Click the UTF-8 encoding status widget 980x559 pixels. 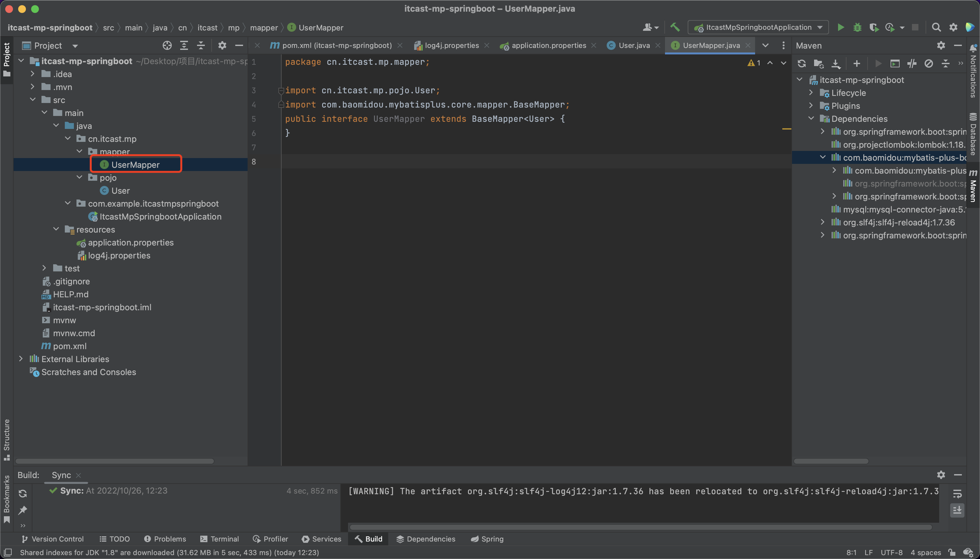[x=891, y=553]
